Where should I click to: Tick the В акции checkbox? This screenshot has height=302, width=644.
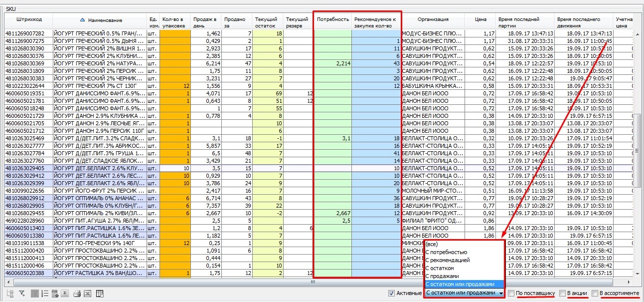click(563, 293)
